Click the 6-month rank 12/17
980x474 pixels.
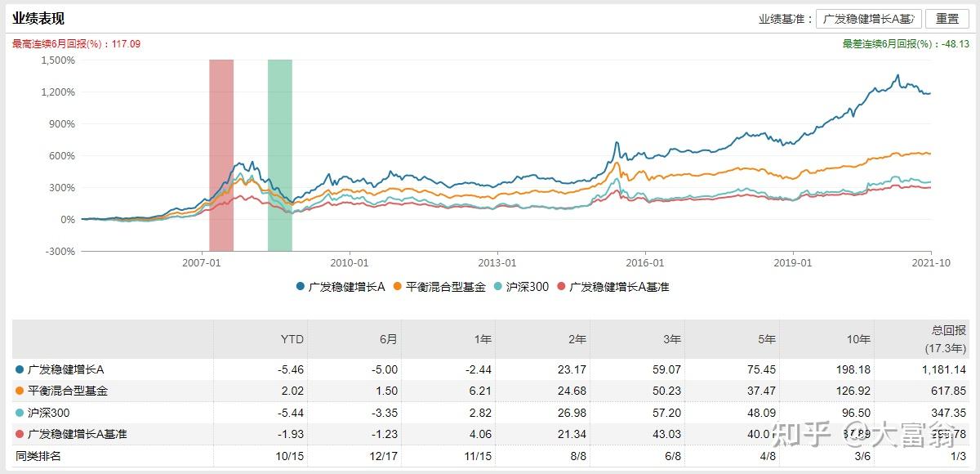click(x=385, y=455)
